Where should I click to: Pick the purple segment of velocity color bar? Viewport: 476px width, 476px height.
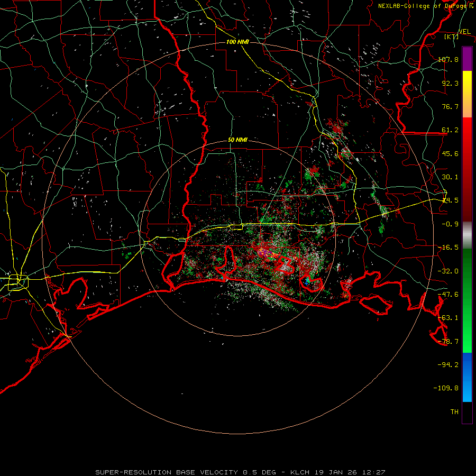[x=467, y=59]
